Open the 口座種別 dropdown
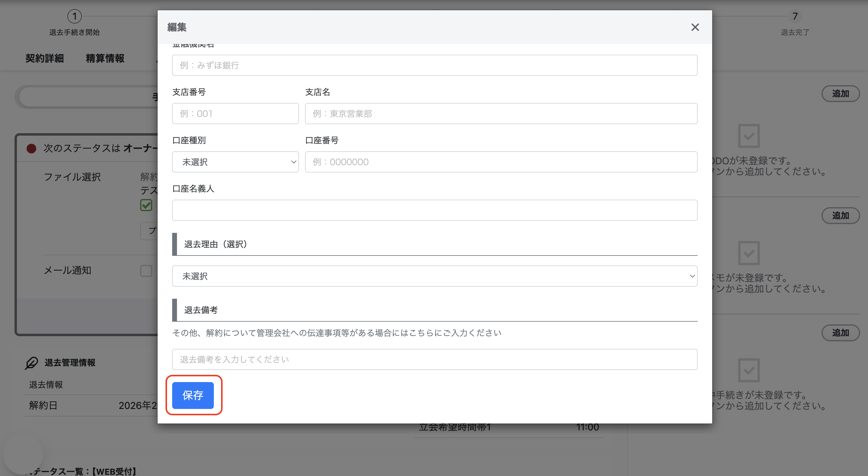The image size is (868, 476). point(235,162)
